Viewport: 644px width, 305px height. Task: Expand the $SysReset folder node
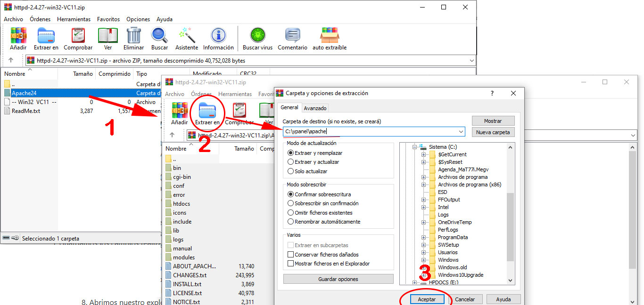tap(423, 162)
